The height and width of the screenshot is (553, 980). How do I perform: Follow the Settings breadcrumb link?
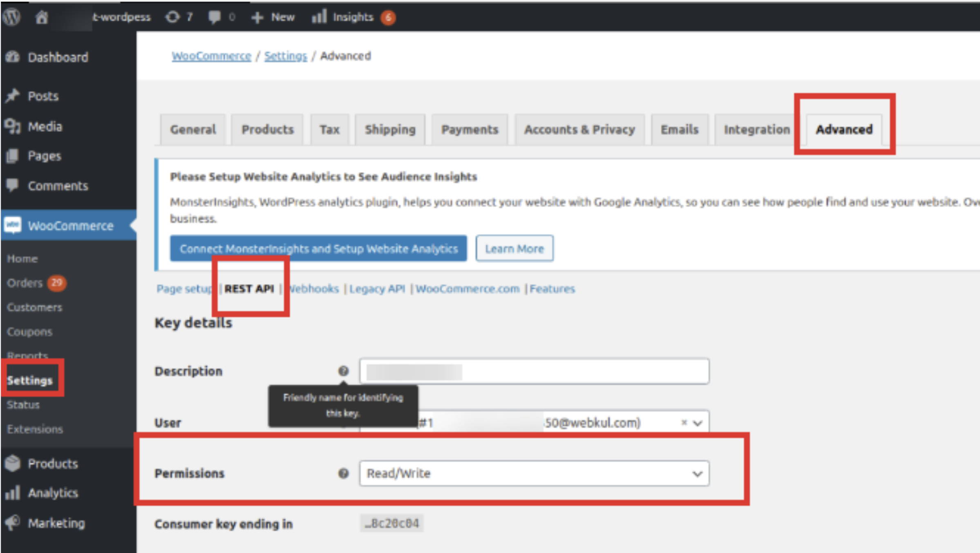[285, 56]
